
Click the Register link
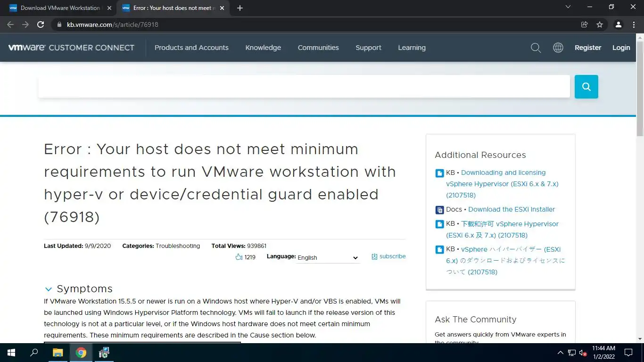(588, 48)
